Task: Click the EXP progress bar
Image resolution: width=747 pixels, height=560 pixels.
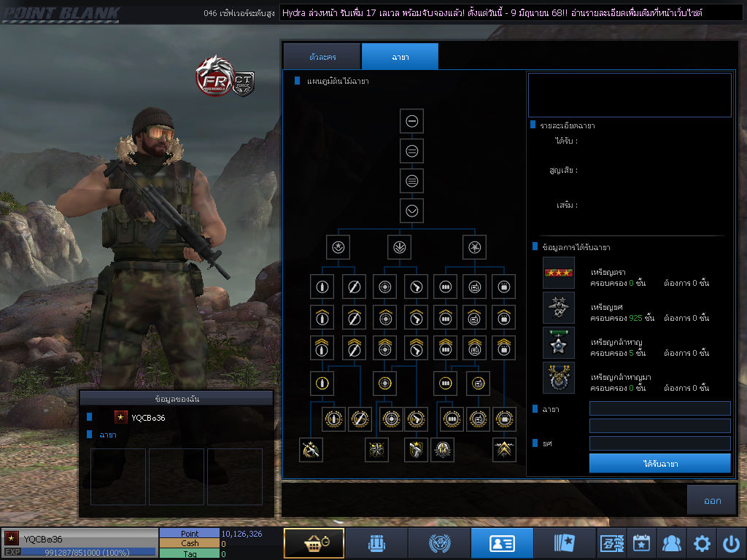Action: [88, 553]
